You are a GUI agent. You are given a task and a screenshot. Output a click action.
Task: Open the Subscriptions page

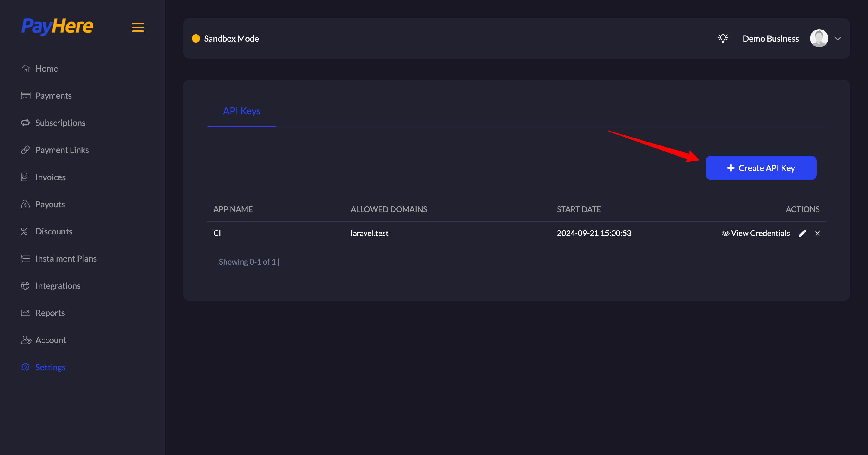point(60,123)
